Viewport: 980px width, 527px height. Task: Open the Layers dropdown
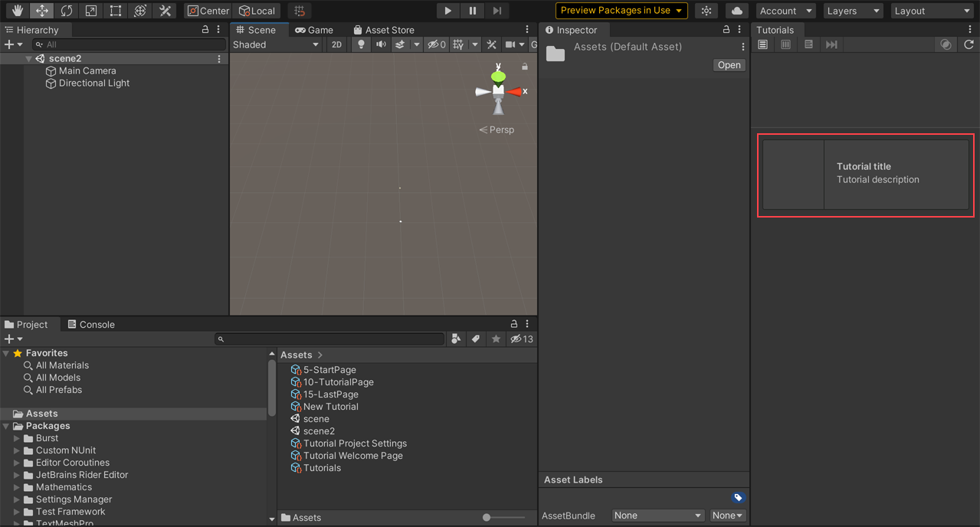coord(853,11)
